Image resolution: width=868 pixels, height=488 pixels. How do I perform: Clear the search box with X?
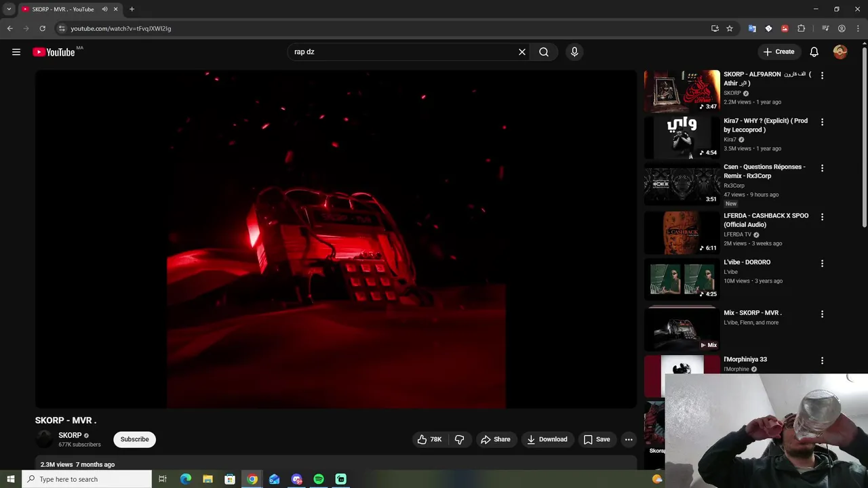point(522,52)
